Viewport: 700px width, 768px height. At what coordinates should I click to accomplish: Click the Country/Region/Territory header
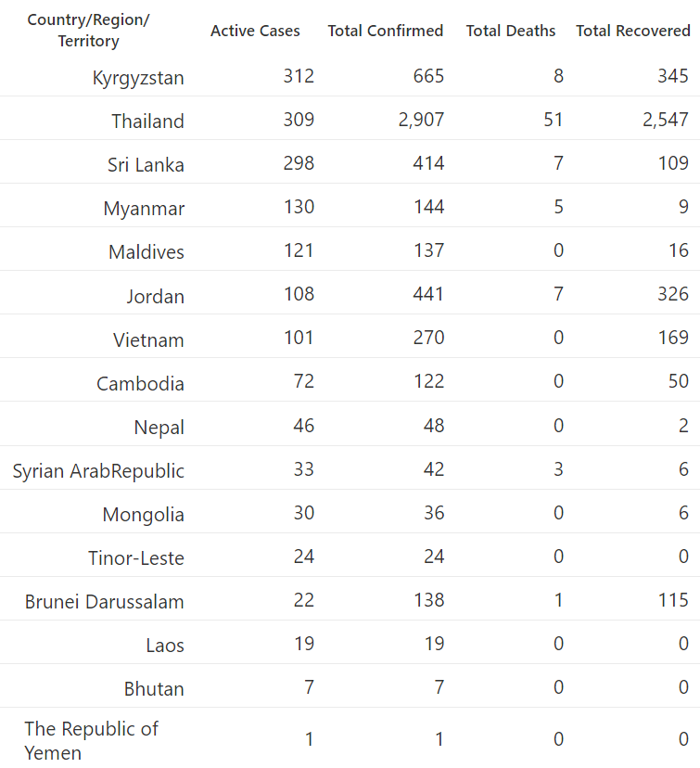pyautogui.click(x=89, y=31)
